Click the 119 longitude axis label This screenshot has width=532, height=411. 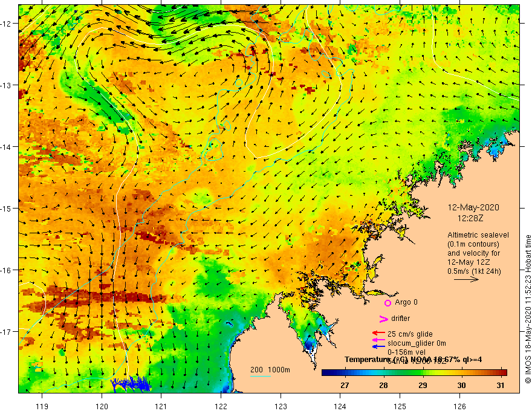pos(42,406)
